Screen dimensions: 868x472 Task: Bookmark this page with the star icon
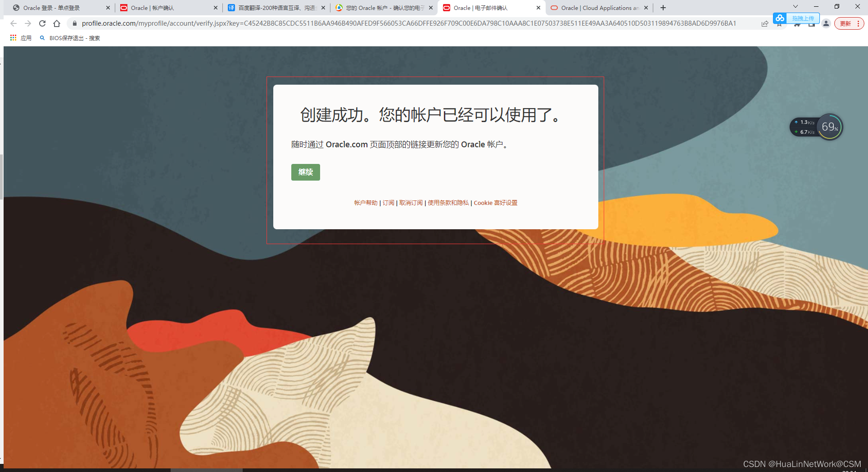click(779, 23)
